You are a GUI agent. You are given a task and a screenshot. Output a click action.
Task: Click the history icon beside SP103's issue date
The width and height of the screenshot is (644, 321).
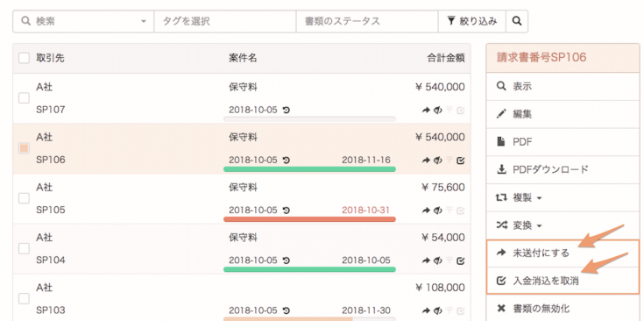[287, 310]
